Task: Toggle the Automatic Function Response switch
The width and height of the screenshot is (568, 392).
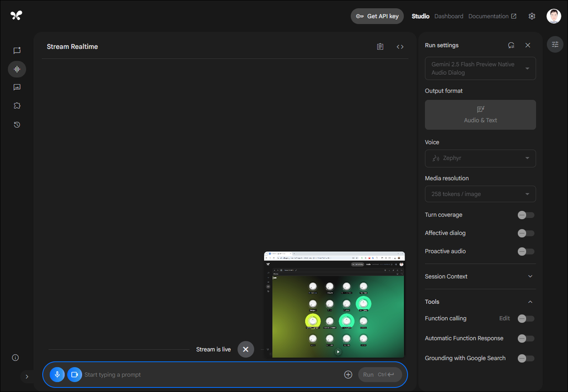Action: 526,338
